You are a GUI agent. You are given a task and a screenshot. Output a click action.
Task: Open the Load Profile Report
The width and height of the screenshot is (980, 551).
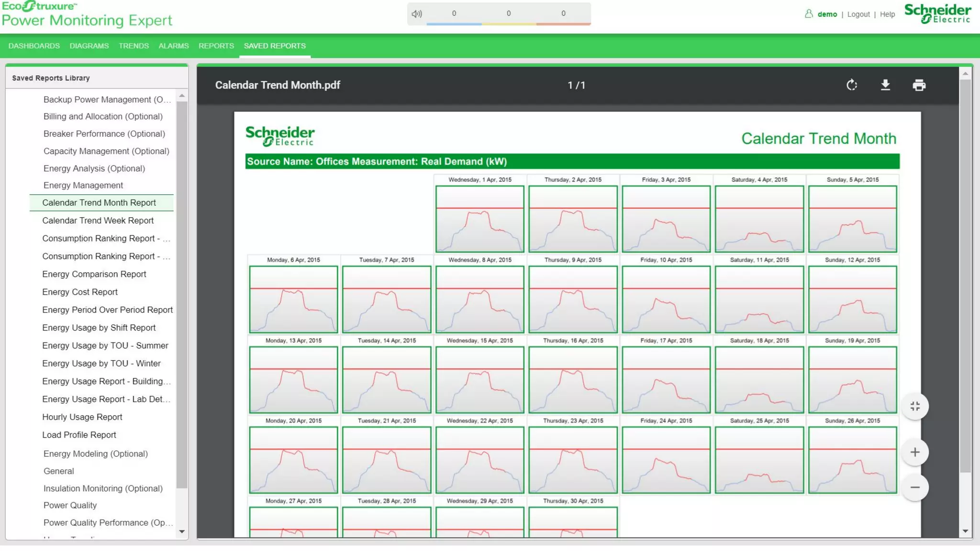coord(79,435)
